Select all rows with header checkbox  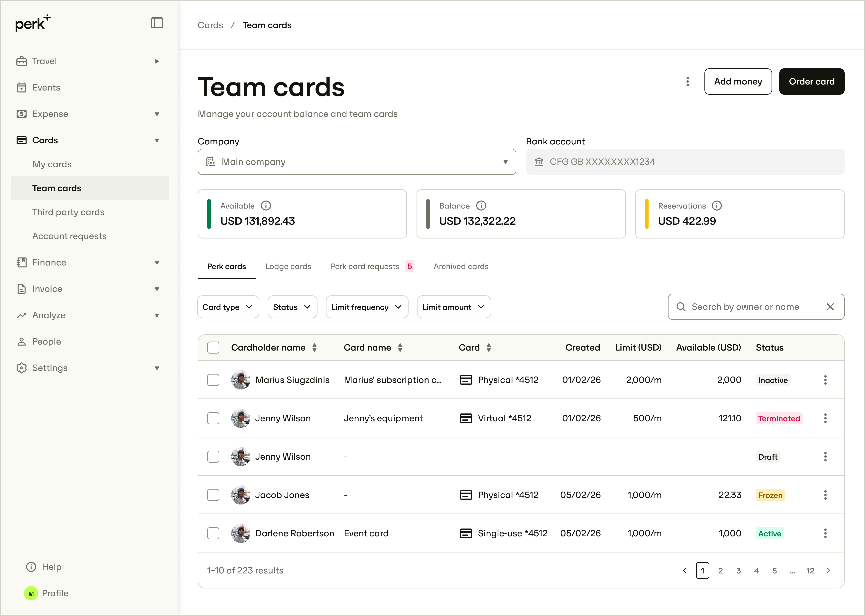[x=213, y=347]
